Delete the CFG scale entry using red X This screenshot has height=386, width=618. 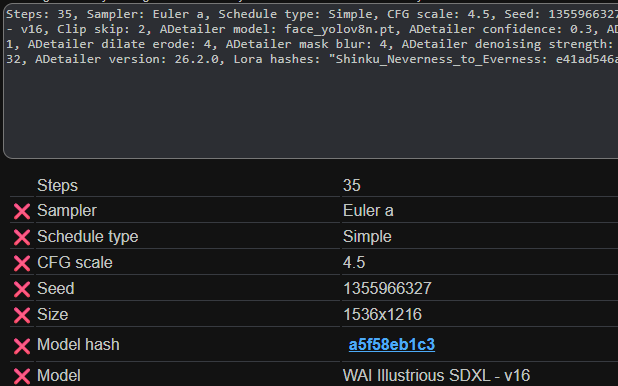point(22,263)
